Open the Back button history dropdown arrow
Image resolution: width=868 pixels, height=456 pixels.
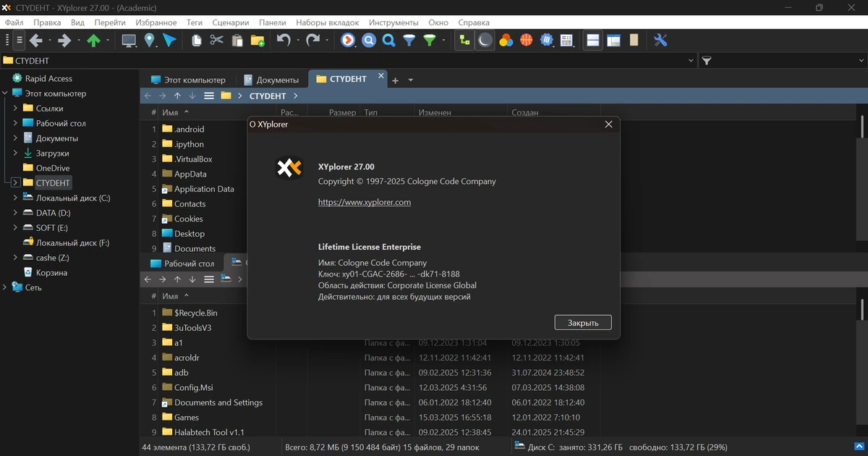(50, 41)
